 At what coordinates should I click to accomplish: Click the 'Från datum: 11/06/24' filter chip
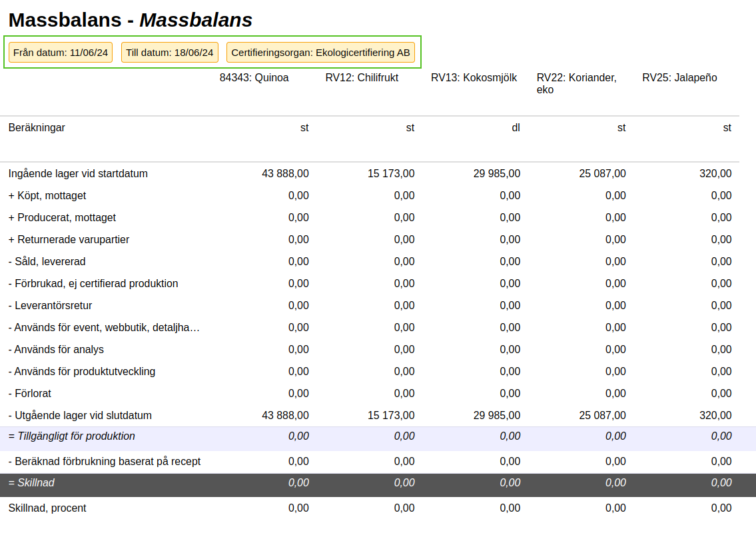61,52
